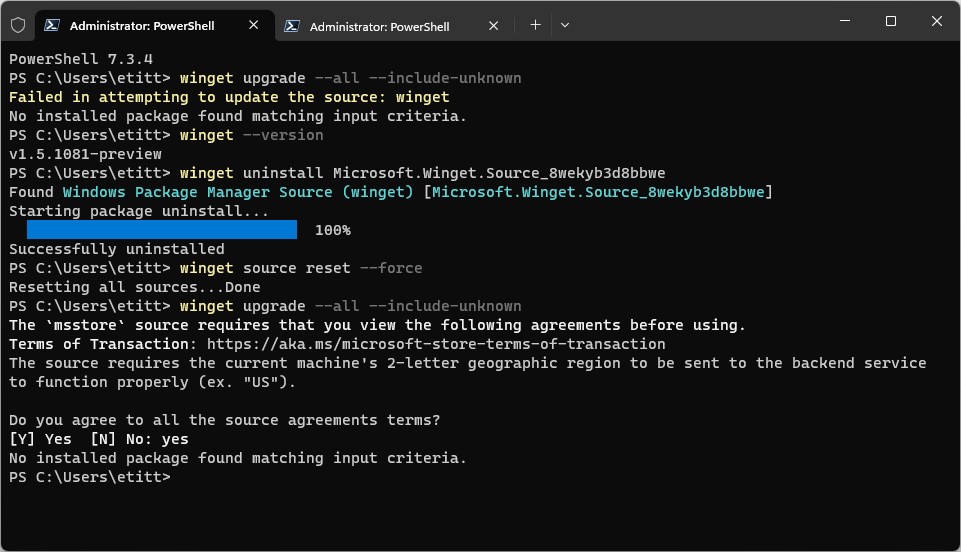Maximize the Windows Terminal window

coord(890,22)
